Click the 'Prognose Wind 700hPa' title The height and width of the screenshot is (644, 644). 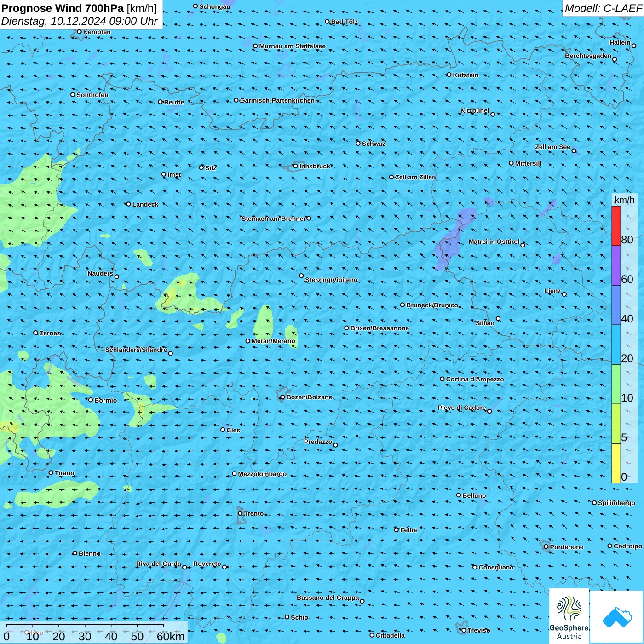click(63, 8)
